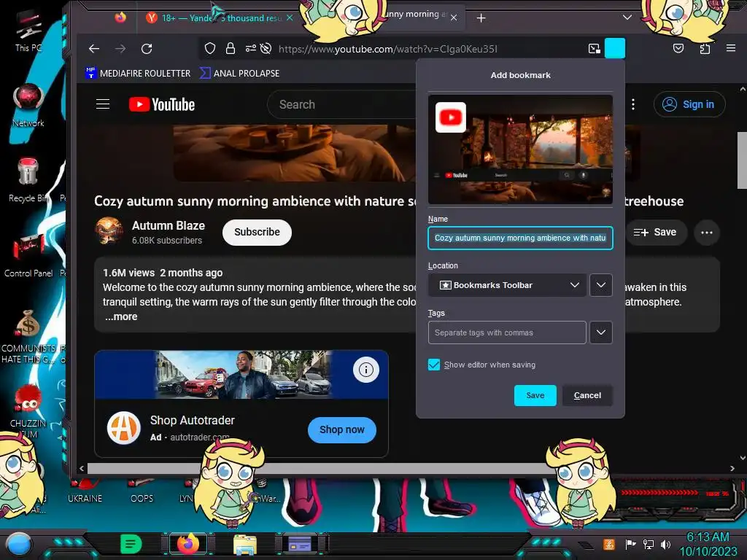Open picture-in-picture icon in the address bar
Screen dimensions: 747x560
tap(594, 49)
